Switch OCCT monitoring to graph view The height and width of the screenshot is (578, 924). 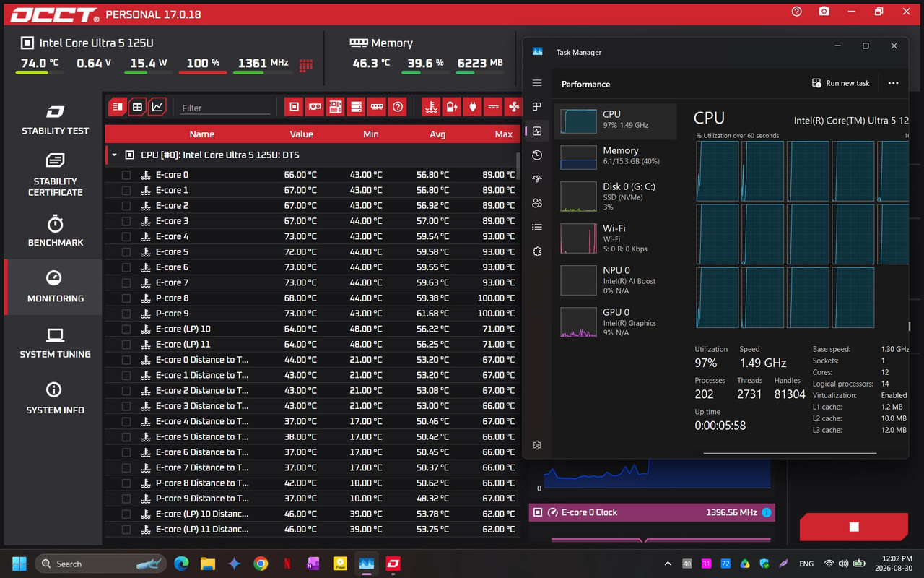[x=157, y=107]
